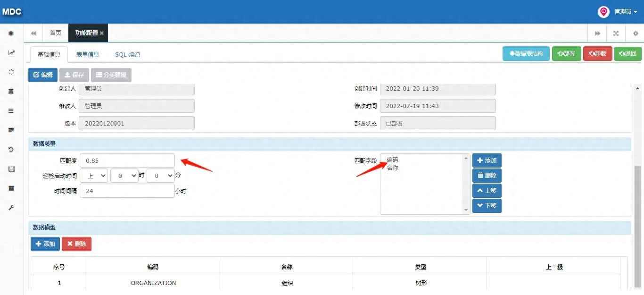Open the minute dropdown before 分
Image resolution: width=644 pixels, height=295 pixels.
click(x=161, y=176)
